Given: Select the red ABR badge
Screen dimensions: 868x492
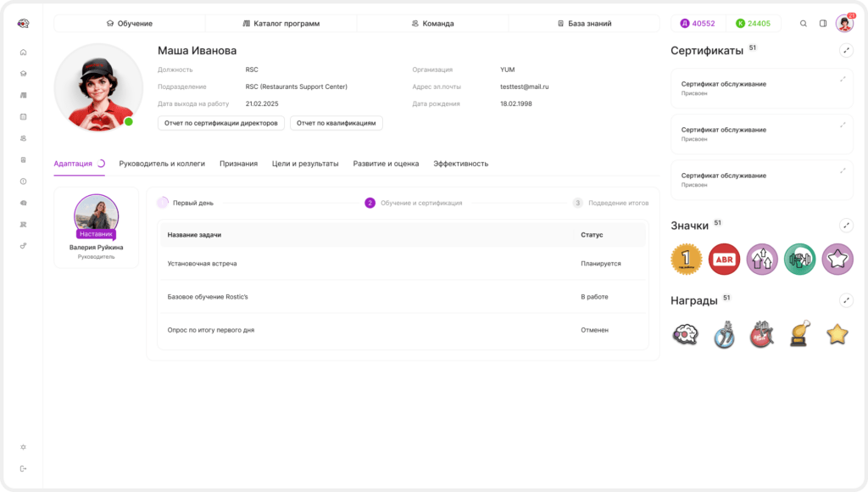Looking at the screenshot, I should [x=724, y=260].
